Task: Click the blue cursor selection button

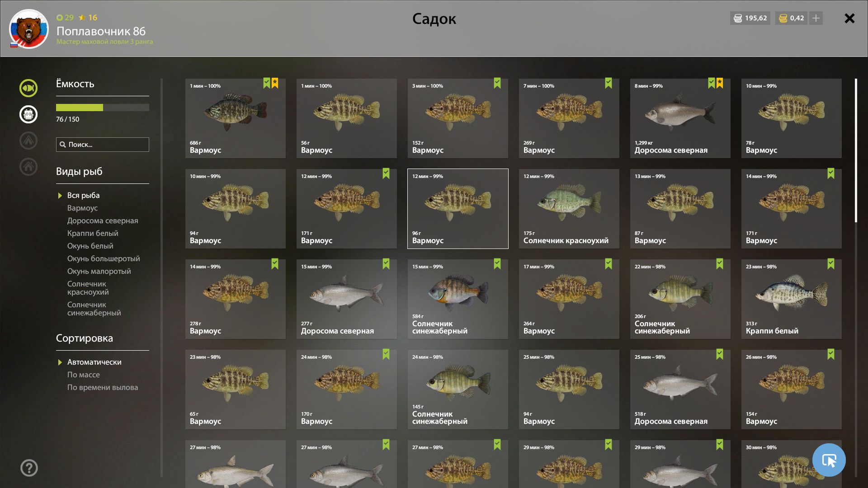Action: pyautogui.click(x=829, y=460)
